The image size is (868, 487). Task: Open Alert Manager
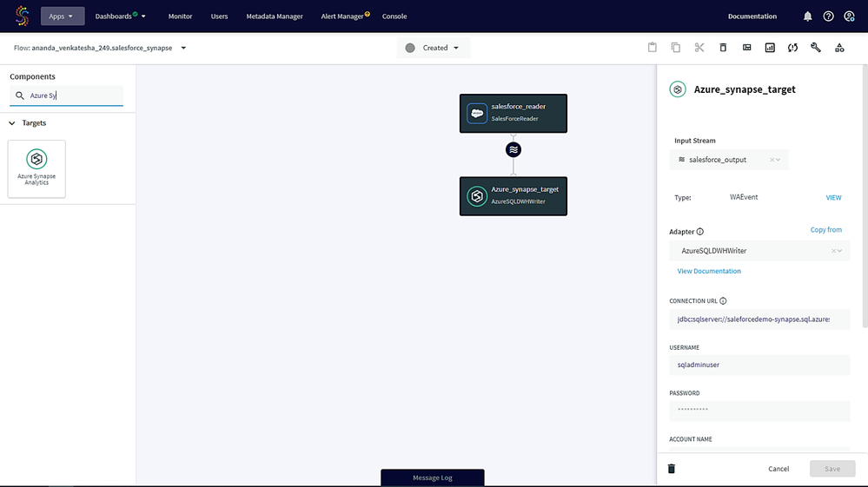344,16
